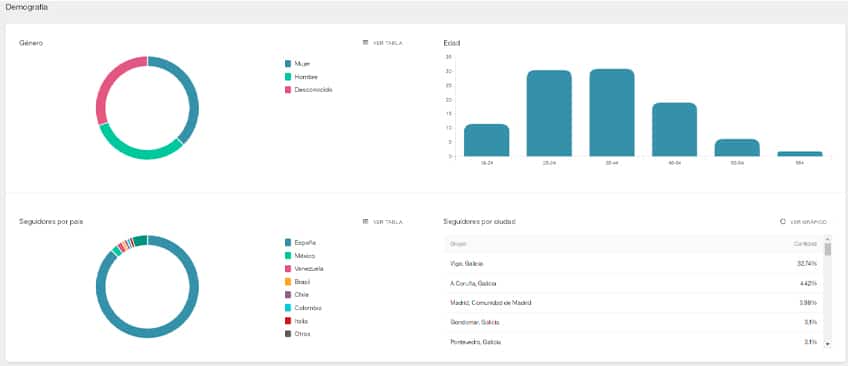Select the Chile legend label
The height and width of the screenshot is (366, 848).
pyautogui.click(x=302, y=295)
